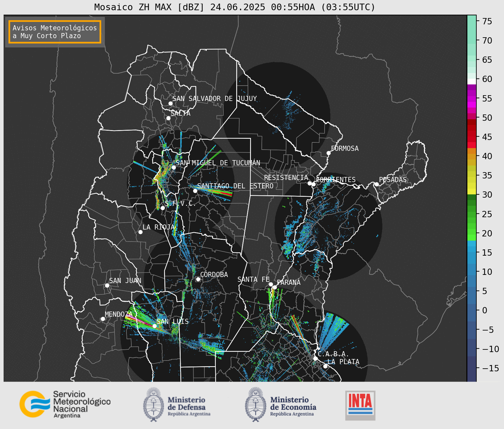Select the San Miguel de Tucumán marker
The width and height of the screenshot is (504, 429).
[x=173, y=167]
